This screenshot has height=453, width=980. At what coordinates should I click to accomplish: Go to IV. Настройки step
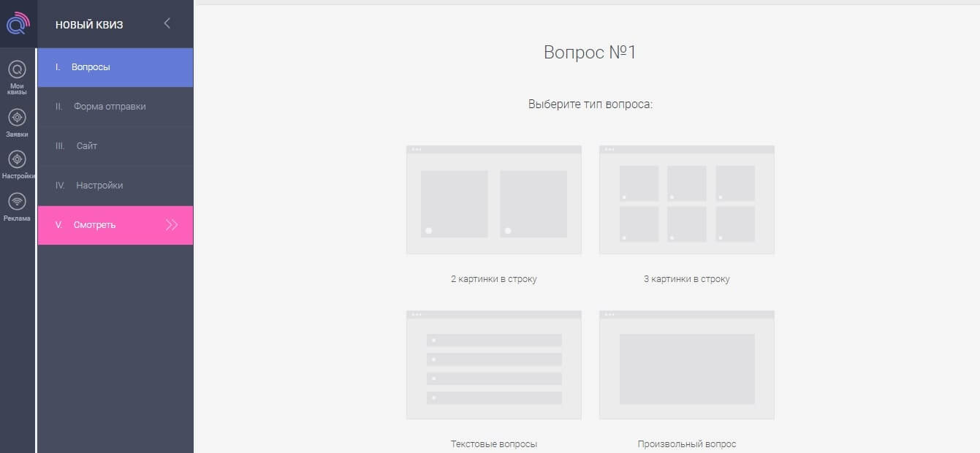coord(115,186)
